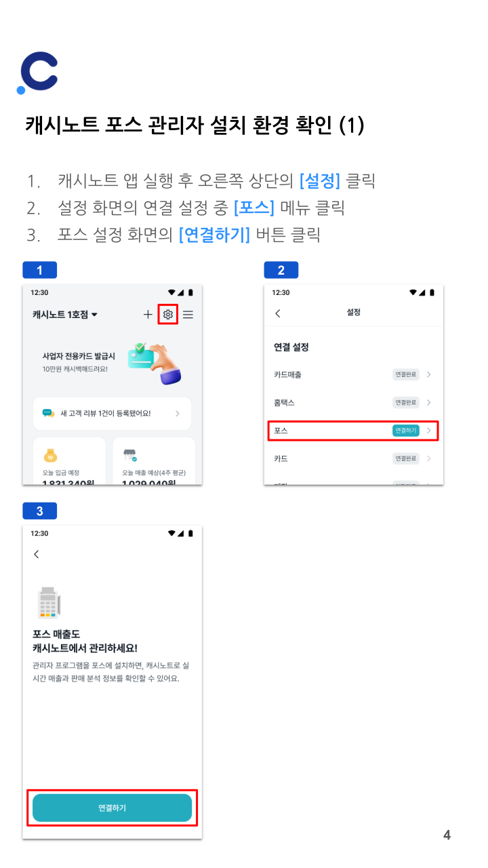The width and height of the screenshot is (488, 868).
Task: Click the Cashnote C logo
Action: [x=37, y=73]
